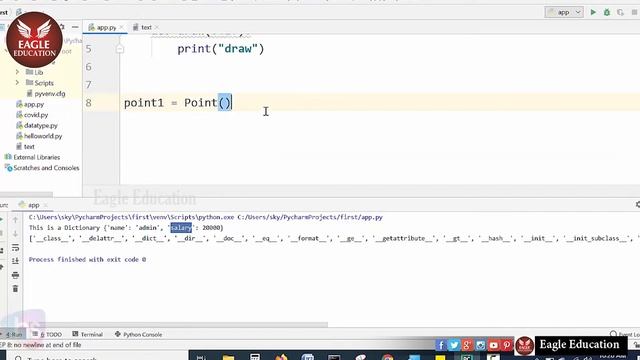Select pyvenv.cfg in project tree

pos(46,93)
